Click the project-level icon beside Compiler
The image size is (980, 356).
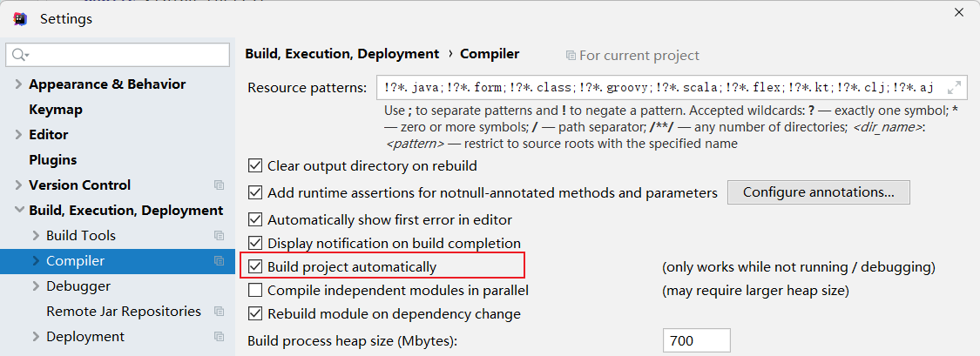point(219,261)
